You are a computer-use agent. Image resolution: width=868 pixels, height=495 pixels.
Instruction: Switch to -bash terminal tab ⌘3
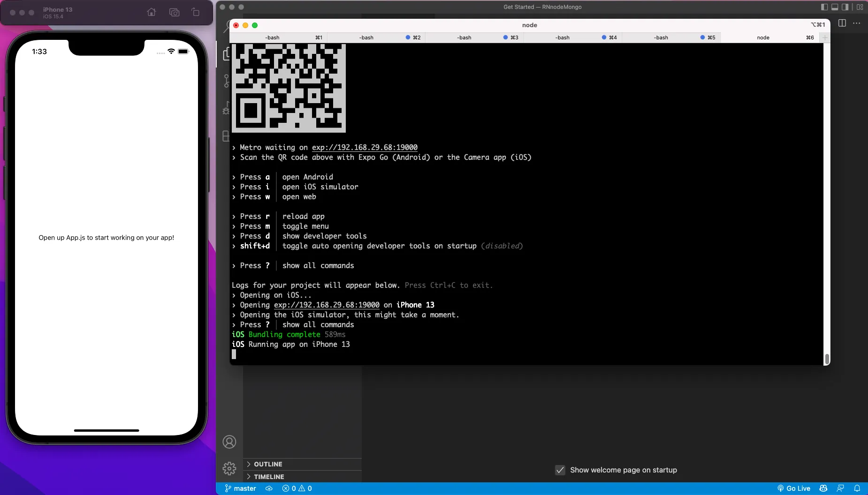click(x=474, y=37)
